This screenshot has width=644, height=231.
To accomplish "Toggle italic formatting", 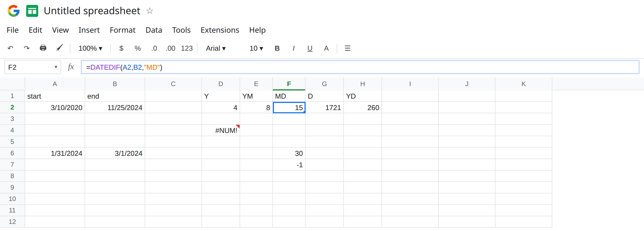I will (294, 48).
